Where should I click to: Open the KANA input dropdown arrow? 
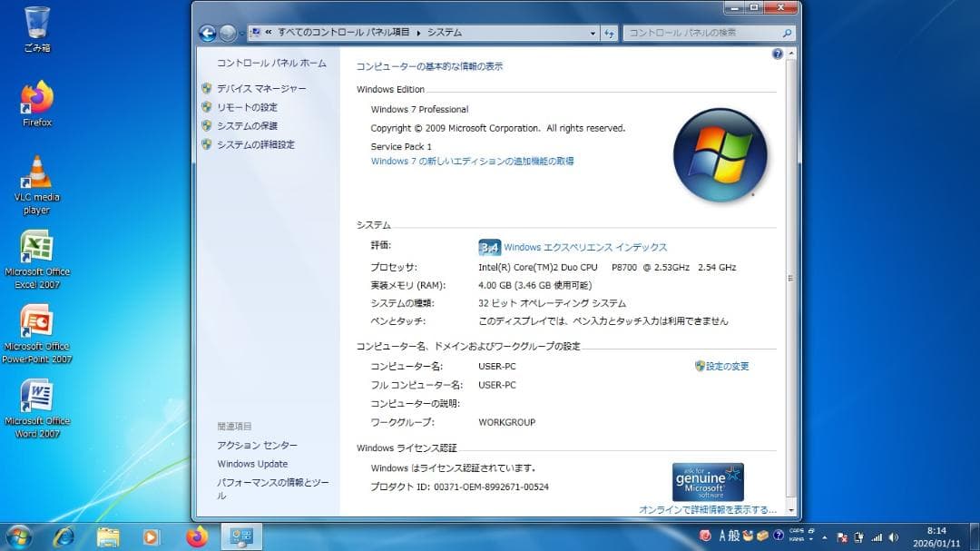pyautogui.click(x=810, y=538)
